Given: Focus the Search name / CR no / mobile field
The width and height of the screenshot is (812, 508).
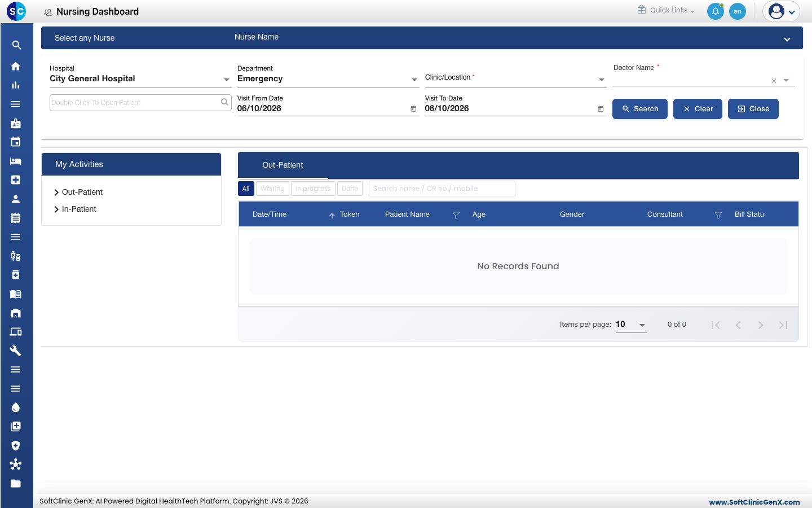Looking at the screenshot, I should click(442, 189).
